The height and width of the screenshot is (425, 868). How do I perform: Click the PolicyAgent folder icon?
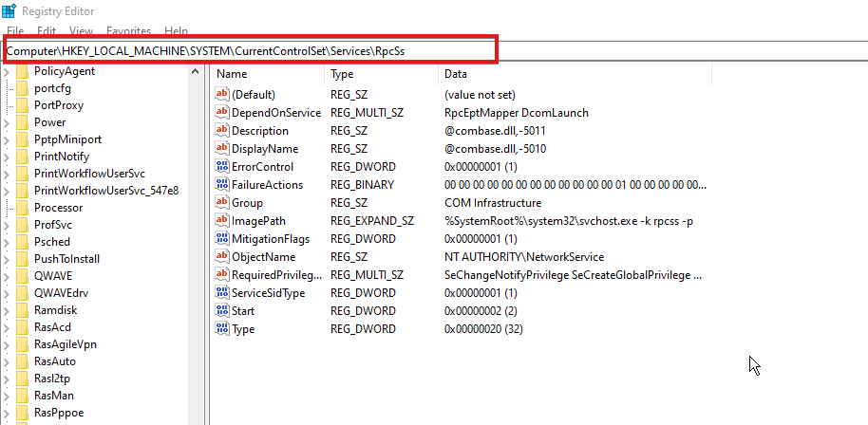[22, 71]
